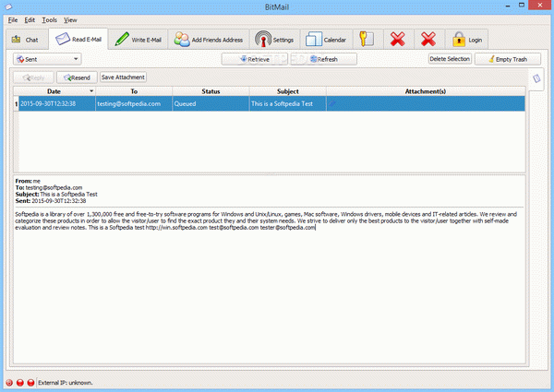Viewport: 554px width, 392px height.
Task: Click 'This is a Softpedia Test' subject cell
Action: (288, 103)
